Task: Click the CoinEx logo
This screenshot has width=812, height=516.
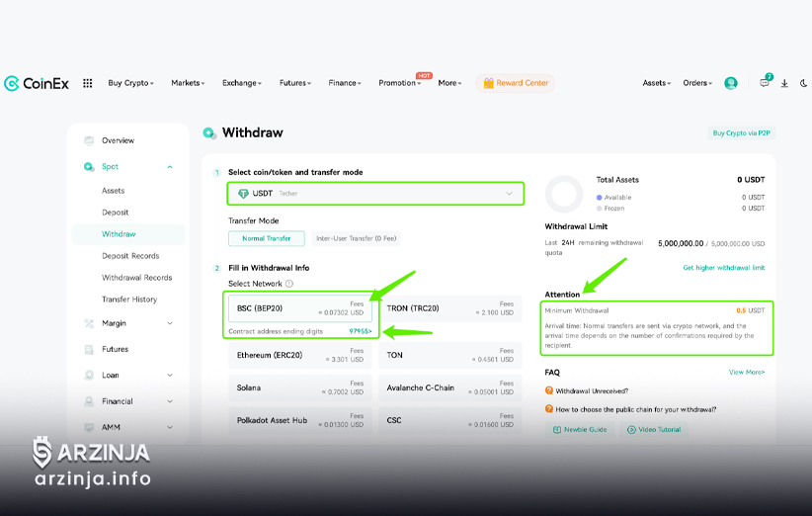Action: click(37, 83)
